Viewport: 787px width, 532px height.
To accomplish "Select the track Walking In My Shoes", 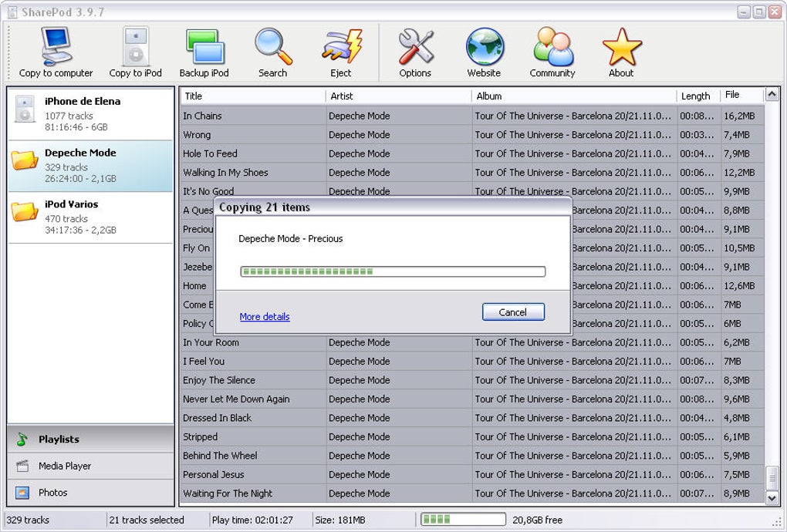I will coord(471,173).
